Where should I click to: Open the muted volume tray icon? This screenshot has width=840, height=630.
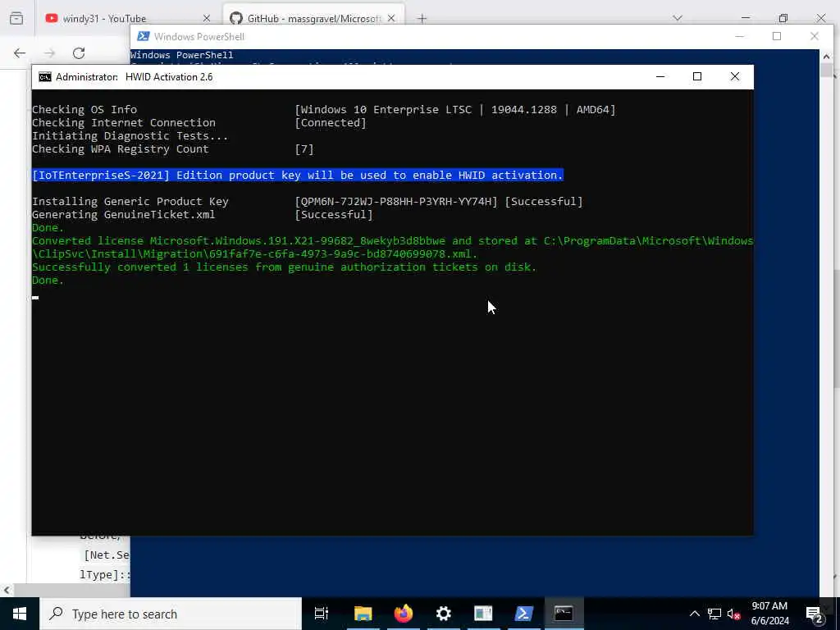pos(733,614)
